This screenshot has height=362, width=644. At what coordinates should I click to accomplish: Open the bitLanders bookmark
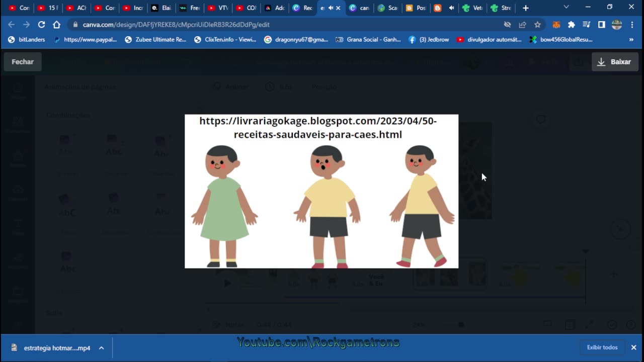(27, 39)
